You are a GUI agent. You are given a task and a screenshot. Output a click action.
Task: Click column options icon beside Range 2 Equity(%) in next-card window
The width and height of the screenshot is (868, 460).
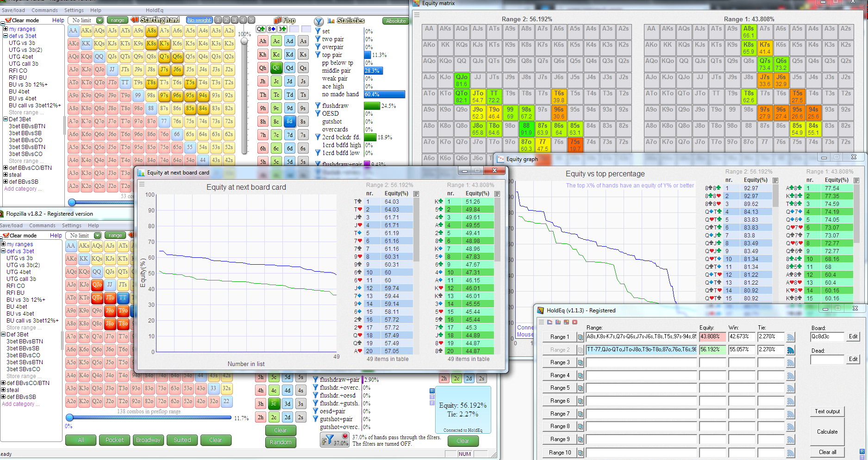[416, 194]
